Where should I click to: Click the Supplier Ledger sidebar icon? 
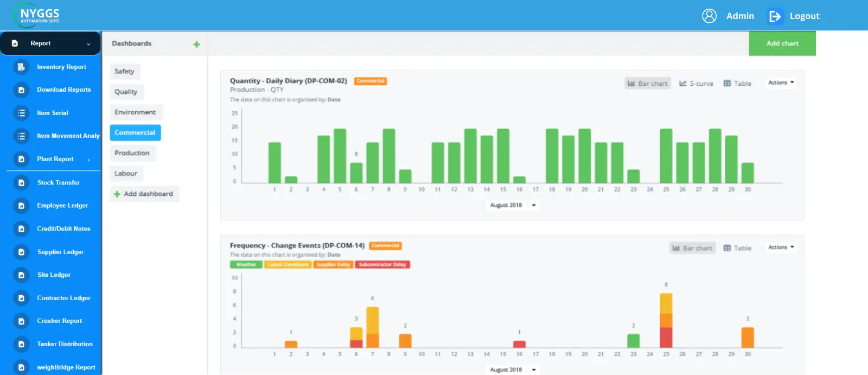pos(21,252)
